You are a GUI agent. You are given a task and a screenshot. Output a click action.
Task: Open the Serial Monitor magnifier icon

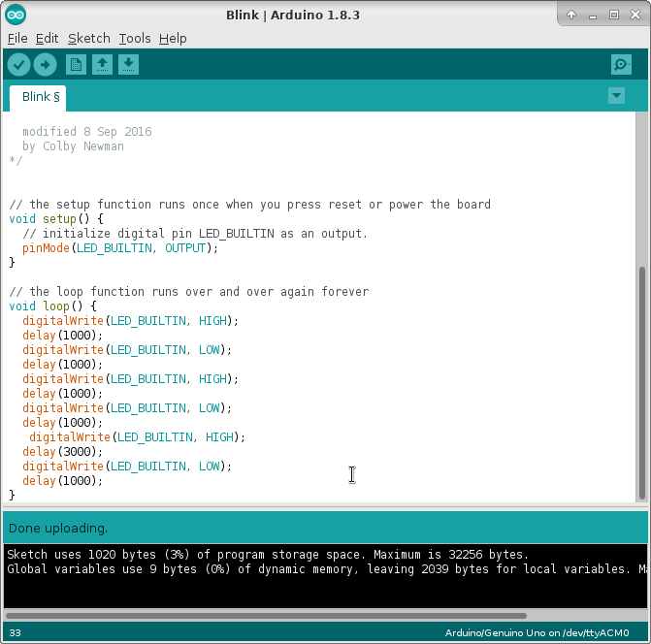pyautogui.click(x=621, y=65)
